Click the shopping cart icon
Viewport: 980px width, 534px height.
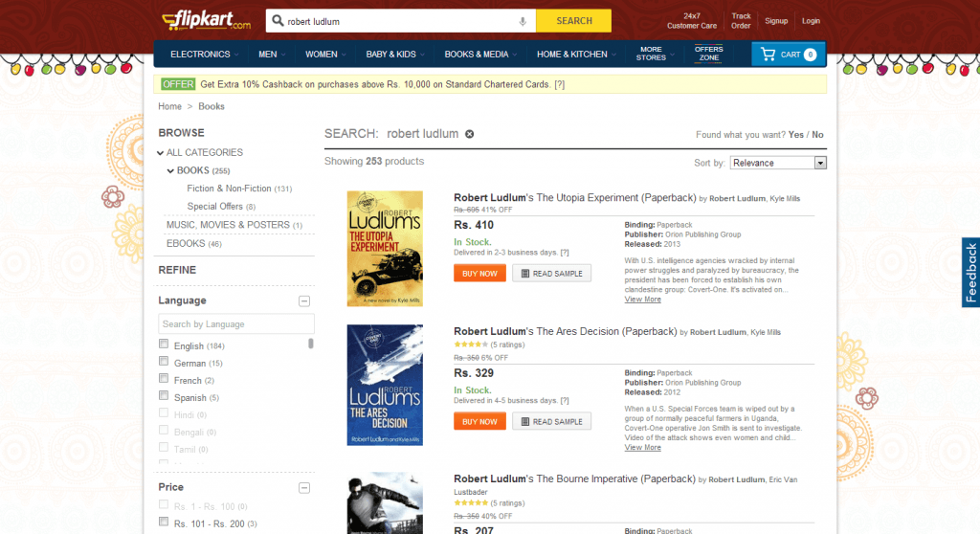768,55
